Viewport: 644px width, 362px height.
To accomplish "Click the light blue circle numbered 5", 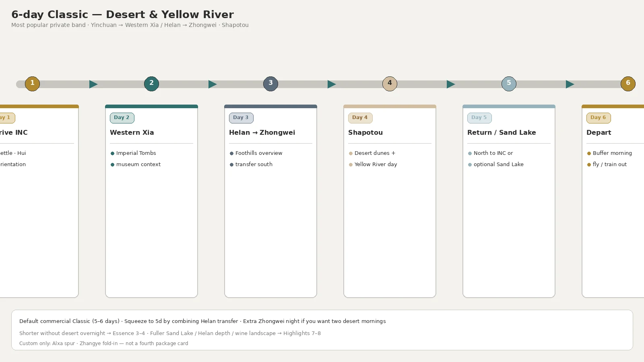I will pyautogui.click(x=509, y=84).
